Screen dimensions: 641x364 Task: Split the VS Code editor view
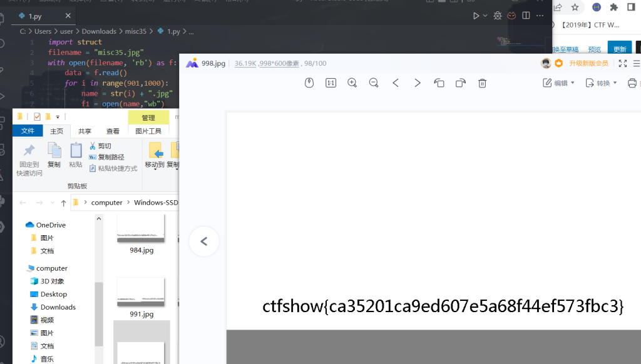(526, 16)
